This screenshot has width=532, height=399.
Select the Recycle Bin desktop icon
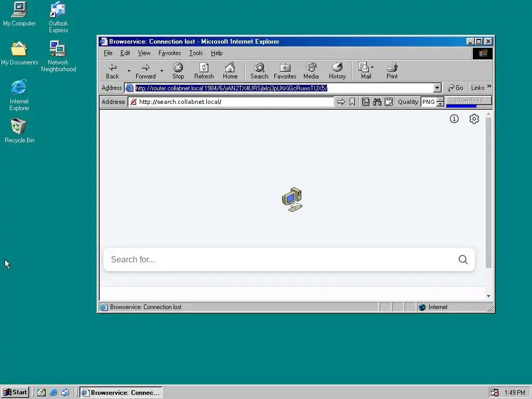pyautogui.click(x=19, y=130)
